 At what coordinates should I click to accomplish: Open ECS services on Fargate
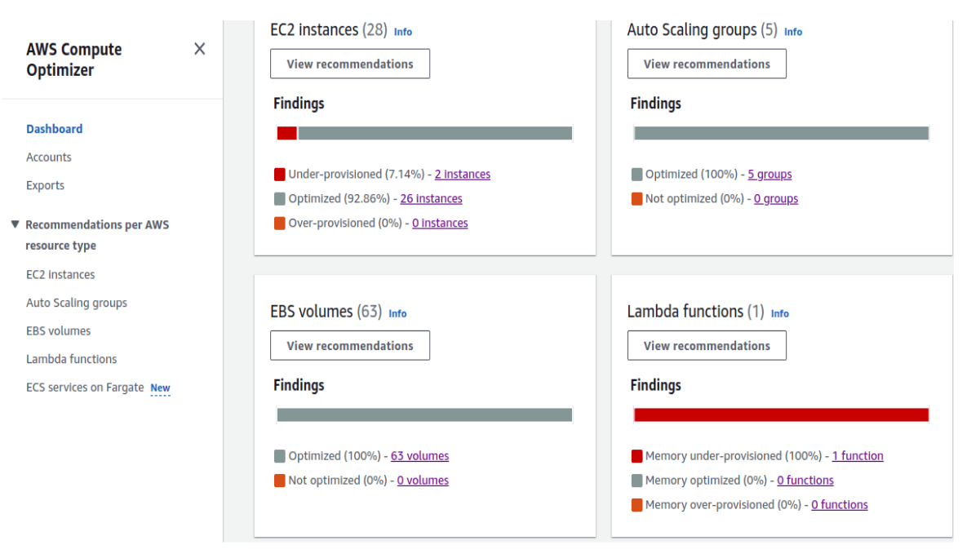[x=85, y=388]
